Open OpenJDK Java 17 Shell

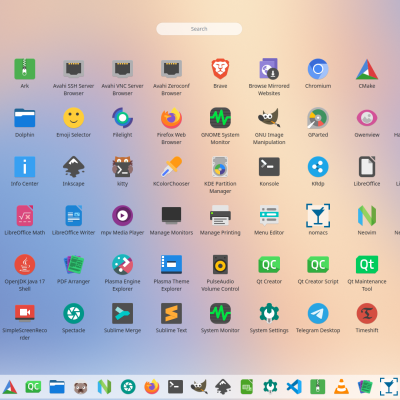pos(25,265)
